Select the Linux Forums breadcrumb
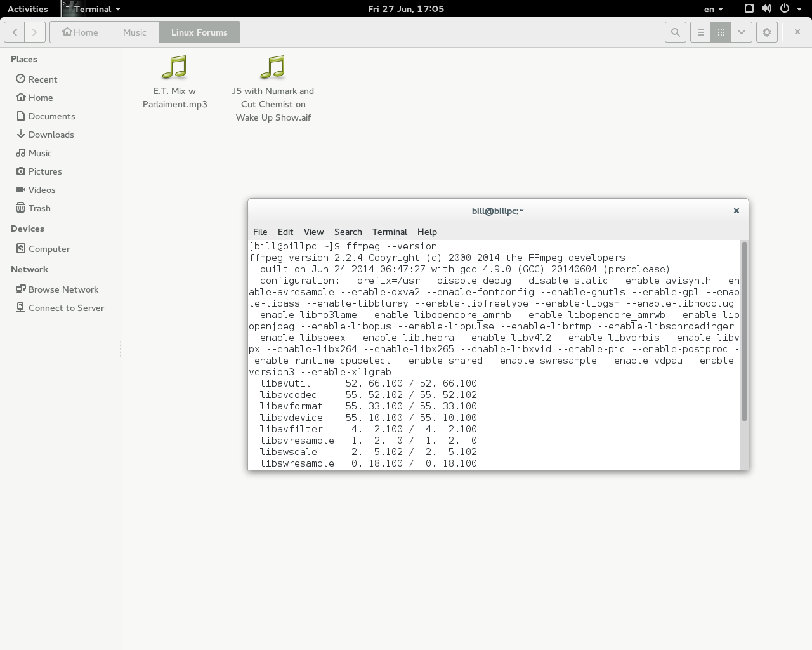The image size is (812, 650). click(199, 32)
